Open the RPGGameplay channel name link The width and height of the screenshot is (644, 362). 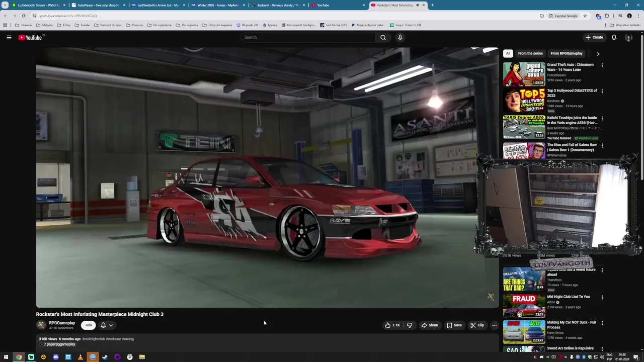pos(62,323)
